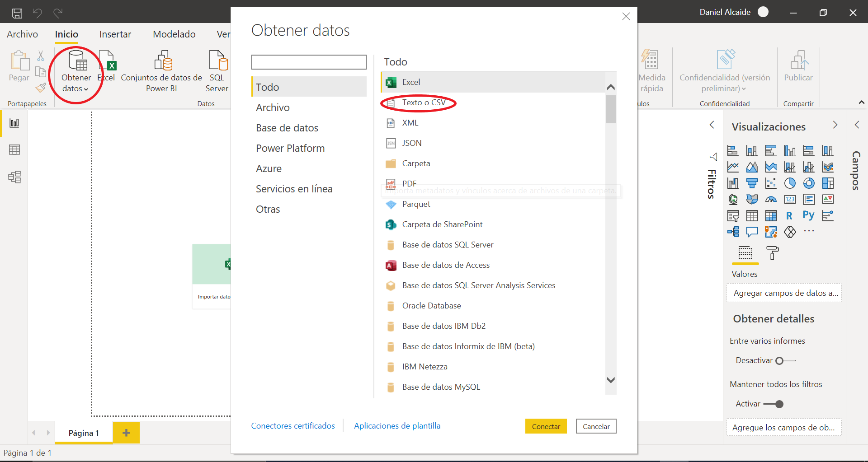Viewport: 868px width, 462px height.
Task: Select the Power Apps visual icon
Action: [790, 232]
